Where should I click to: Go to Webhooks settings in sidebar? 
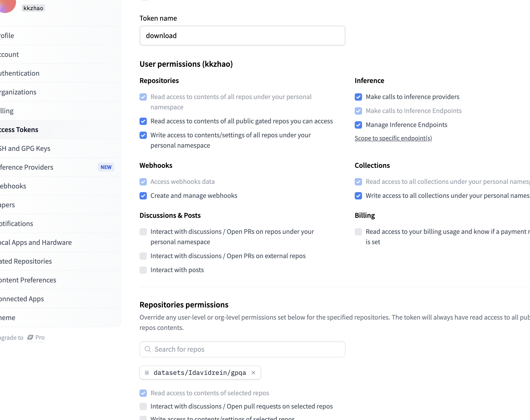pyautogui.click(x=13, y=186)
